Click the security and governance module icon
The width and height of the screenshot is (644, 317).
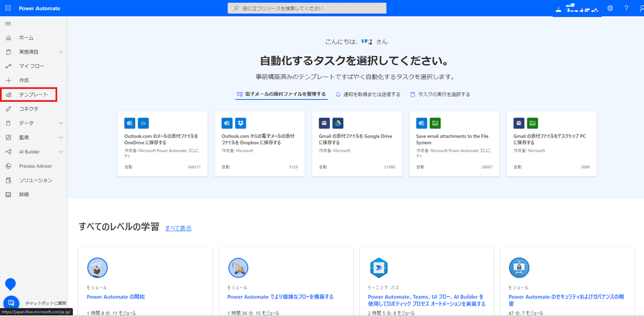(519, 268)
